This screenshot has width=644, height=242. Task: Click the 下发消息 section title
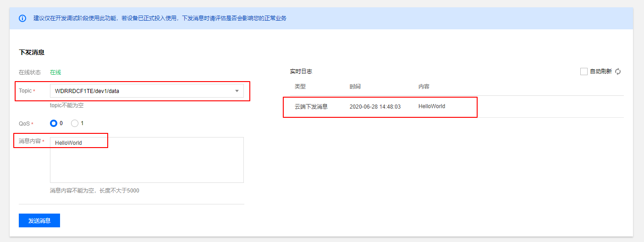[x=32, y=52]
